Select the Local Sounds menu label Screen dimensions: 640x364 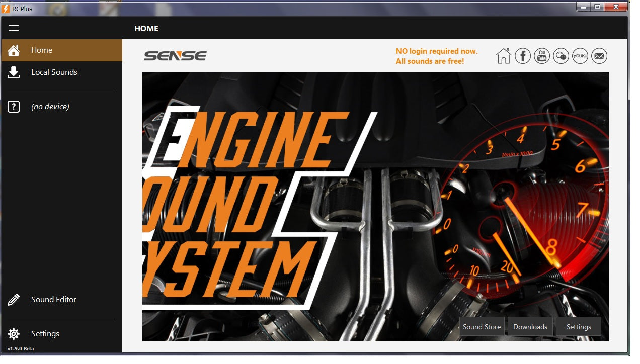[x=54, y=72]
